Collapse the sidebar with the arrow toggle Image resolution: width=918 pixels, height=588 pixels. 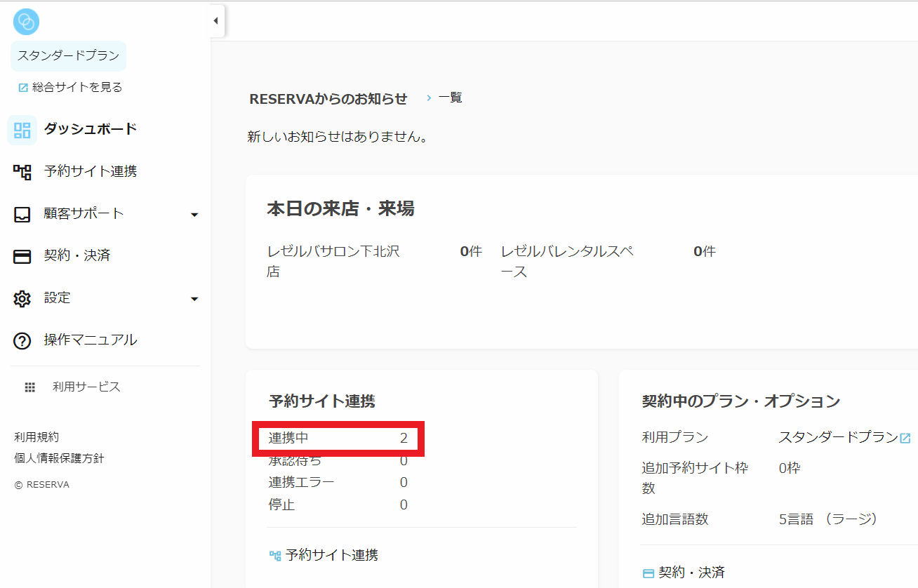pyautogui.click(x=215, y=21)
